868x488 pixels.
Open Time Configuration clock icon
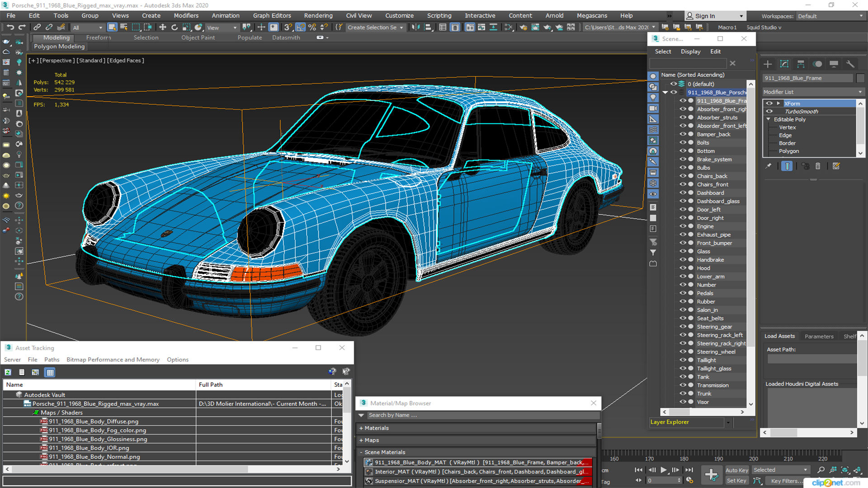pos(690,480)
